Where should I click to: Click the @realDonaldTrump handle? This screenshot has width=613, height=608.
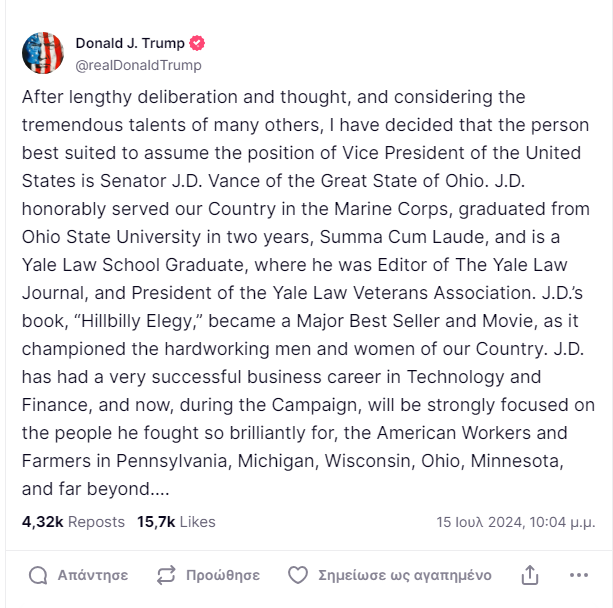click(138, 65)
